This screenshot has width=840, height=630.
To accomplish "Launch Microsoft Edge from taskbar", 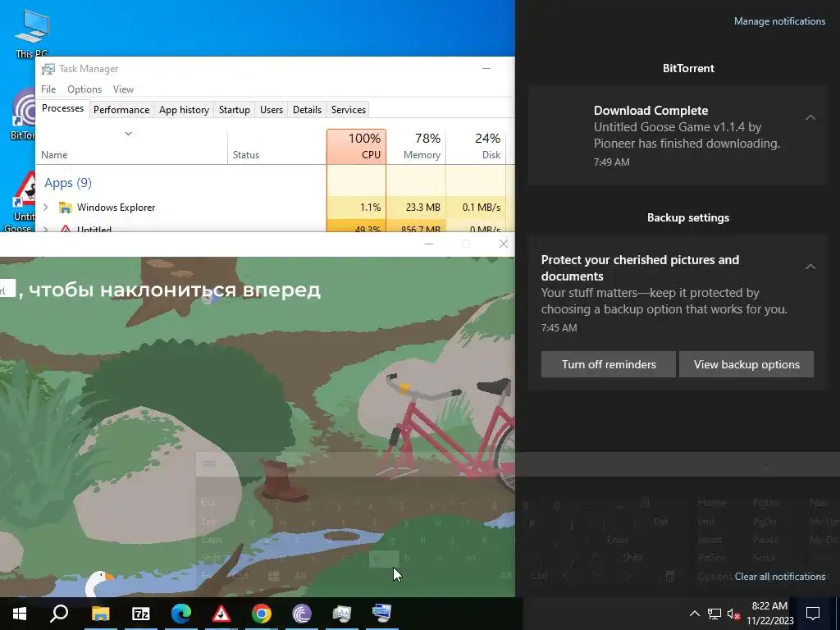I will coord(181,614).
